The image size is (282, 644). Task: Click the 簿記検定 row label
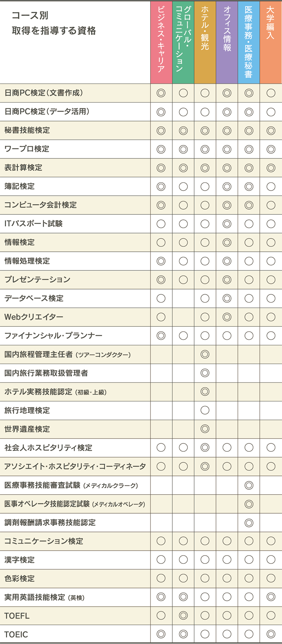coord(20,186)
